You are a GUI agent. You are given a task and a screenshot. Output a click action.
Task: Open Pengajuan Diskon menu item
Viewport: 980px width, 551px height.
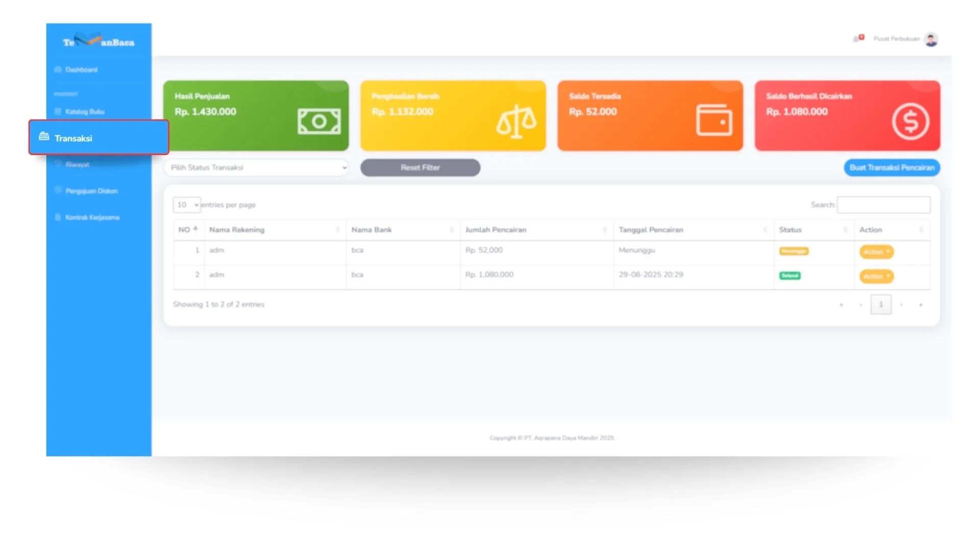pyautogui.click(x=91, y=191)
